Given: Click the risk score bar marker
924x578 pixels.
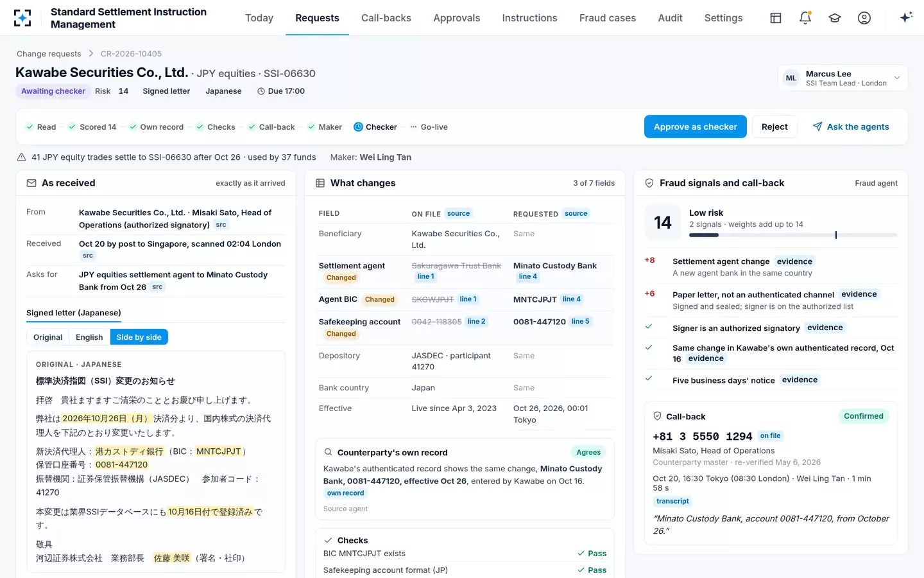Looking at the screenshot, I should 836,235.
